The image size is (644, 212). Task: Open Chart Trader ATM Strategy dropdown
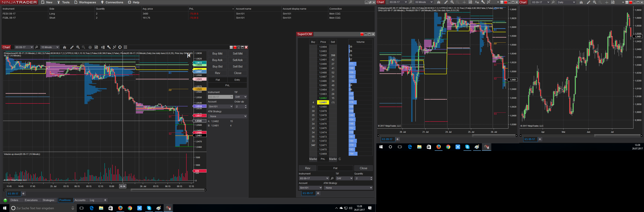228,116
